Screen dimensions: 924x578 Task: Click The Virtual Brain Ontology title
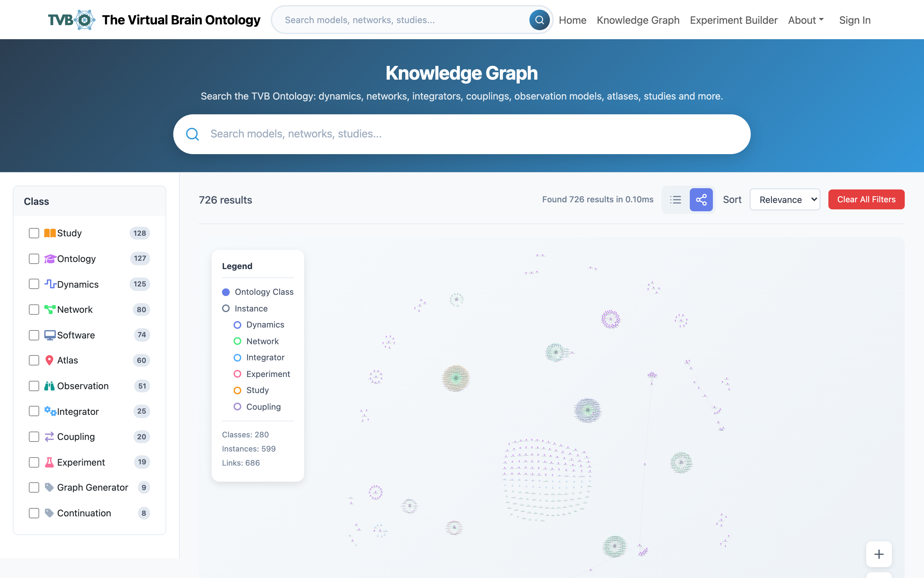click(181, 20)
